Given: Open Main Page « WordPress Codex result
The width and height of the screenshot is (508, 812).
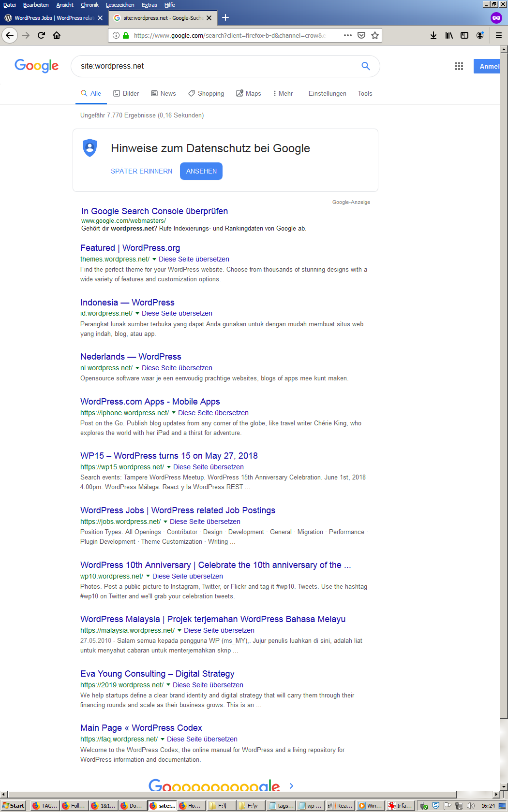Looking at the screenshot, I should (141, 728).
